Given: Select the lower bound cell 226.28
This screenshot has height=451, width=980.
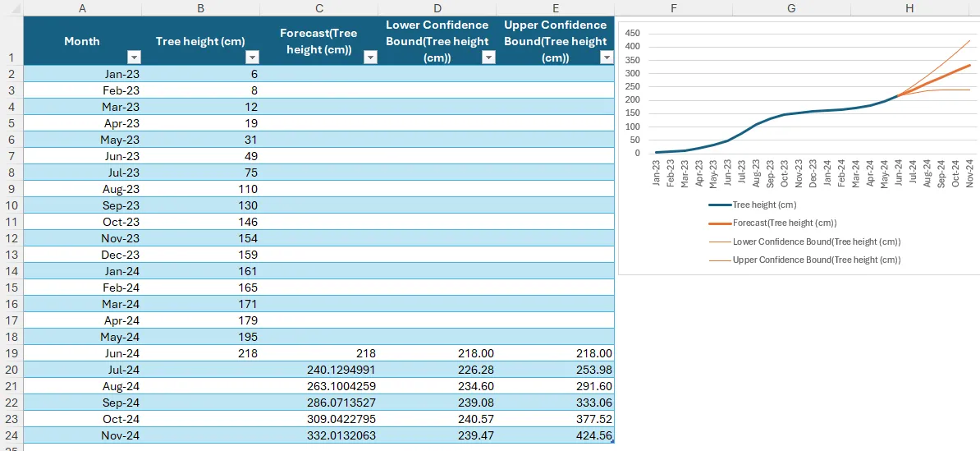Looking at the screenshot, I should (437, 369).
